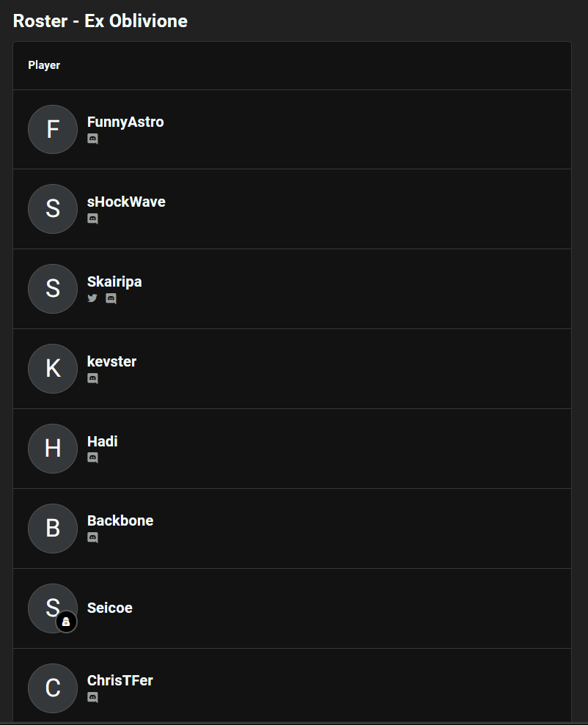Open FunnyAstro's Discord icon
This screenshot has width=588, height=725.
(92, 139)
